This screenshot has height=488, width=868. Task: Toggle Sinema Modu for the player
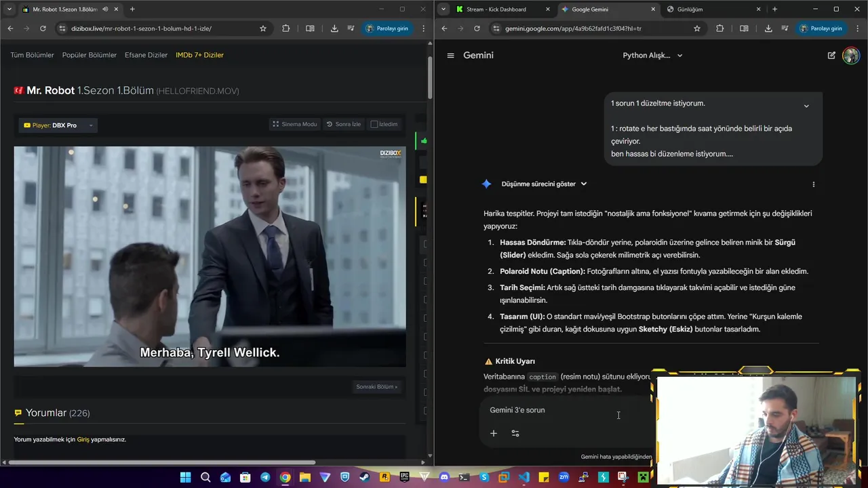(x=295, y=124)
